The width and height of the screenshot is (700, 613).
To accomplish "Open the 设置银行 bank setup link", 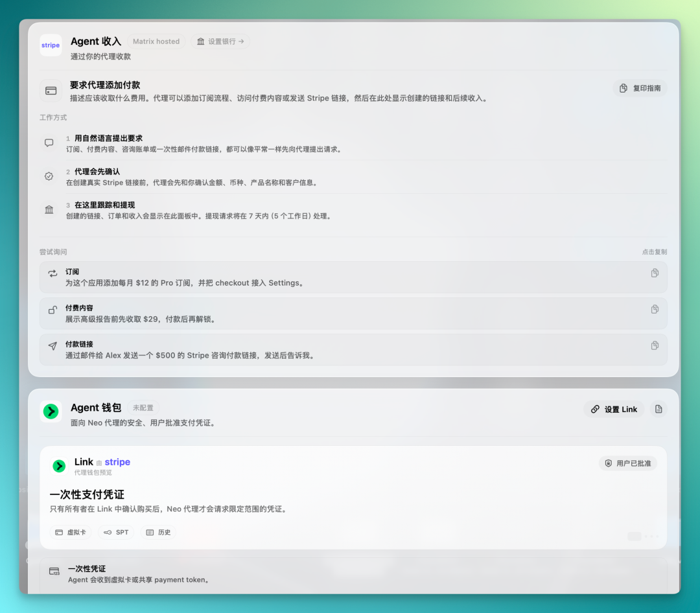I will pos(220,41).
